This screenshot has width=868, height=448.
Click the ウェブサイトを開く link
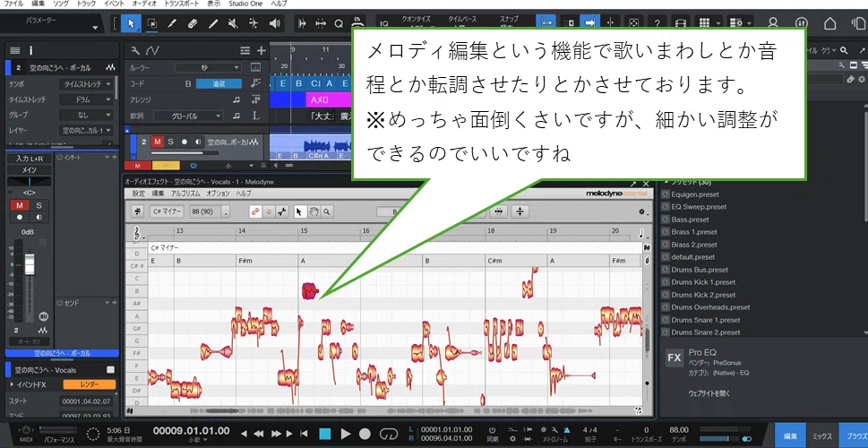[709, 393]
